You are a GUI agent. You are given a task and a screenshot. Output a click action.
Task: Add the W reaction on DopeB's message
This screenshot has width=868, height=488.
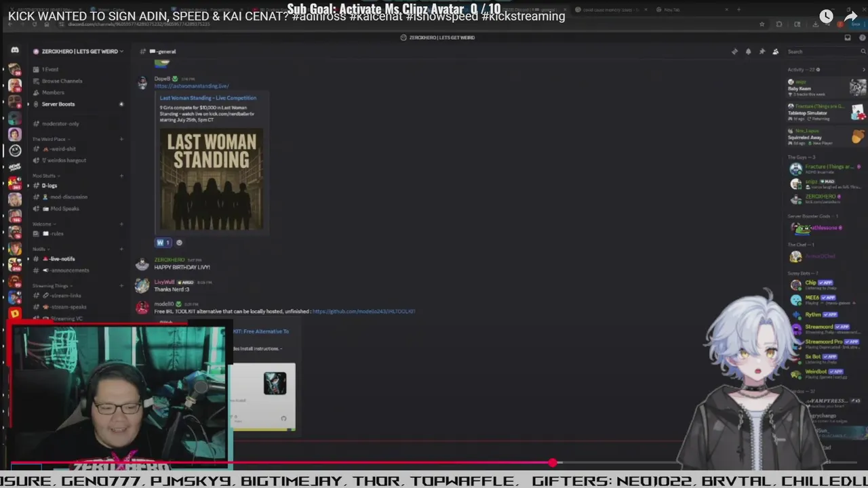coord(163,243)
